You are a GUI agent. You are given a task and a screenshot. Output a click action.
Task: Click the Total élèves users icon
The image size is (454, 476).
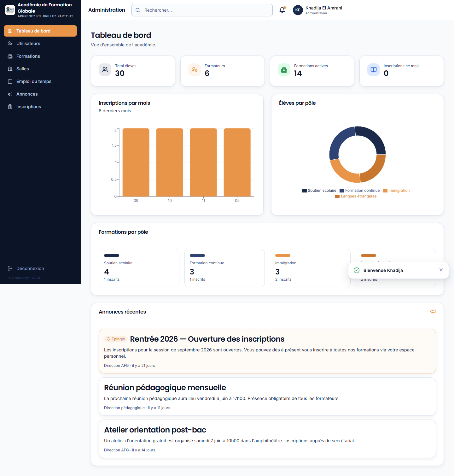click(105, 70)
